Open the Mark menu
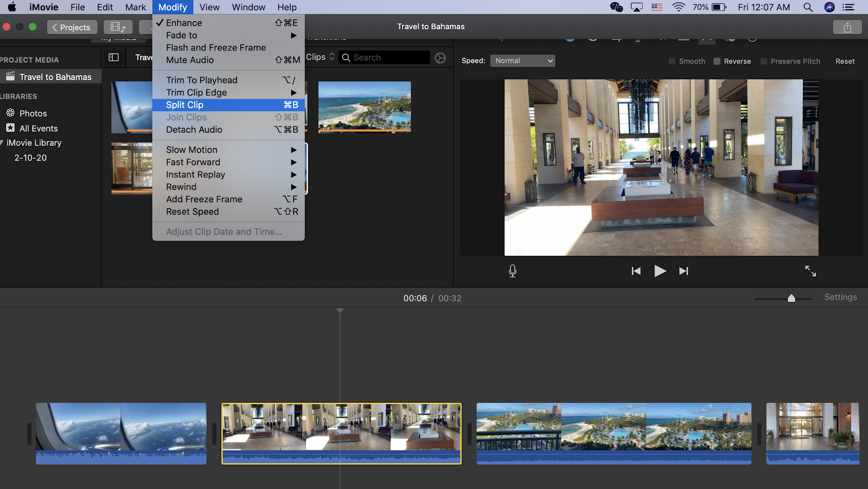This screenshot has width=868, height=489. pyautogui.click(x=136, y=7)
